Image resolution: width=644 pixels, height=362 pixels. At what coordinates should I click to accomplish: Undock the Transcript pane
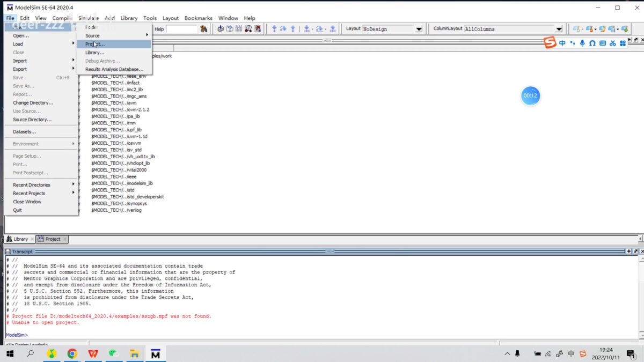[635, 251]
